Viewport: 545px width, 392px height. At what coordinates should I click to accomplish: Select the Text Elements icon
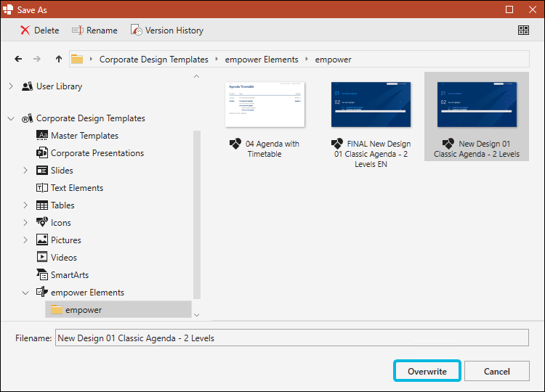coord(42,188)
